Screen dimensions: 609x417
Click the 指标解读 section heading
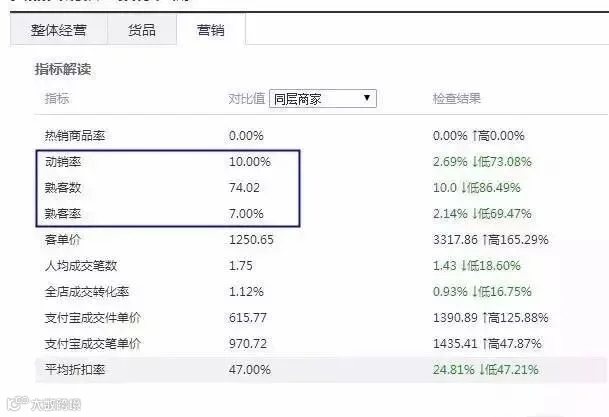[x=63, y=70]
